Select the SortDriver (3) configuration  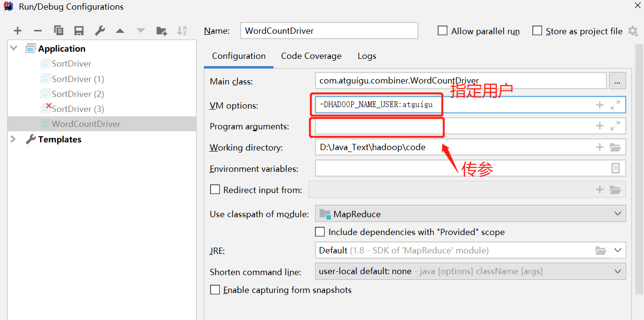click(x=78, y=109)
